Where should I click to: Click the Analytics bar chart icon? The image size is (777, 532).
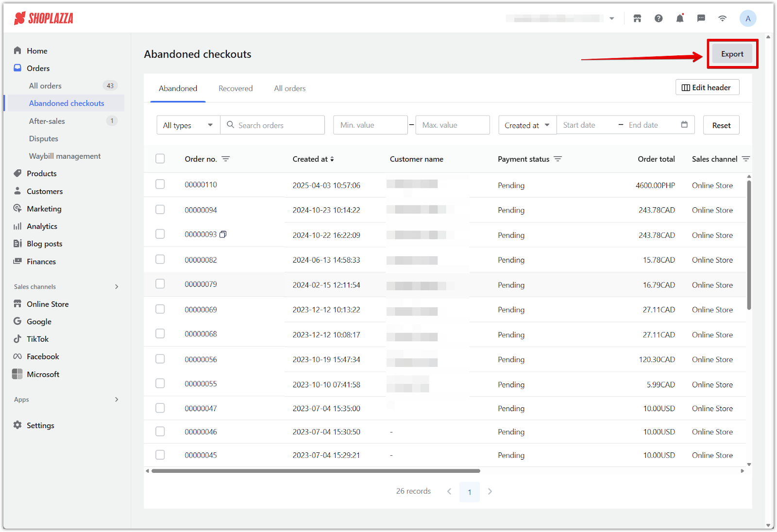[17, 226]
